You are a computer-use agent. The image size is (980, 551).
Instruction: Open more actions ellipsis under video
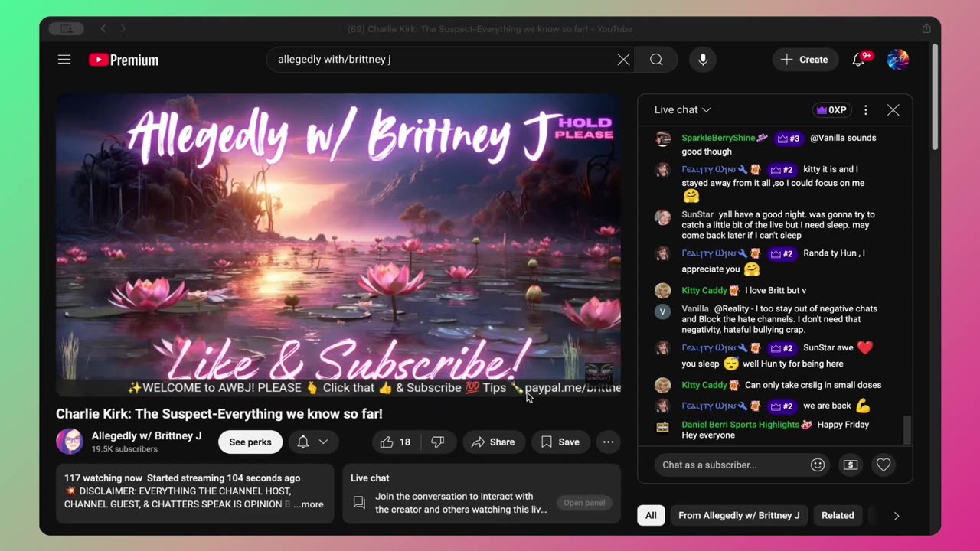pyautogui.click(x=609, y=442)
